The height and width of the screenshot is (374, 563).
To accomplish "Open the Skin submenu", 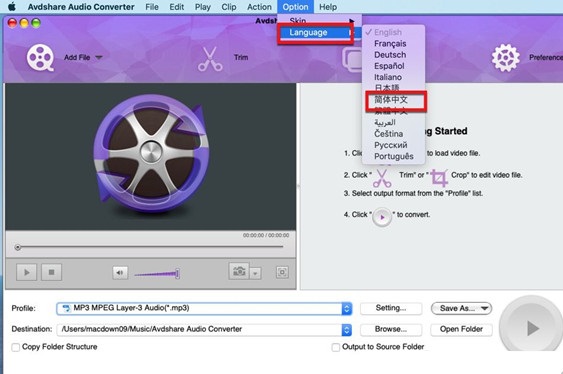I will 320,20.
